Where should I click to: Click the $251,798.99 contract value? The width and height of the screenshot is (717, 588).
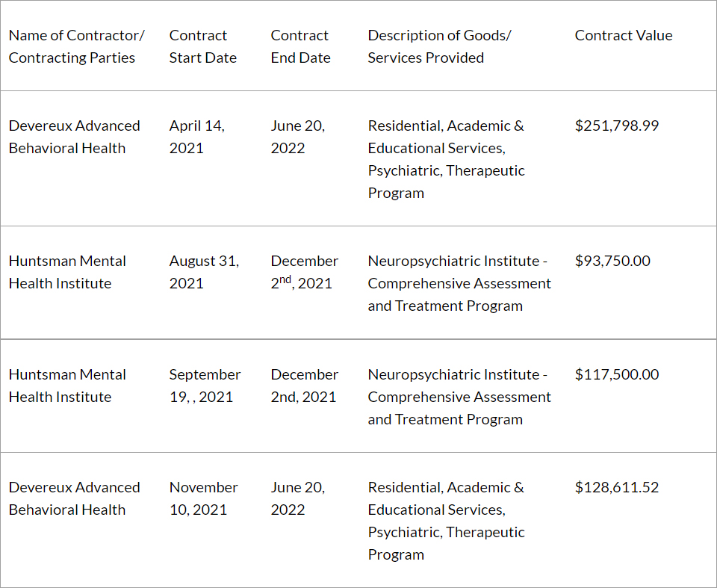(617, 126)
